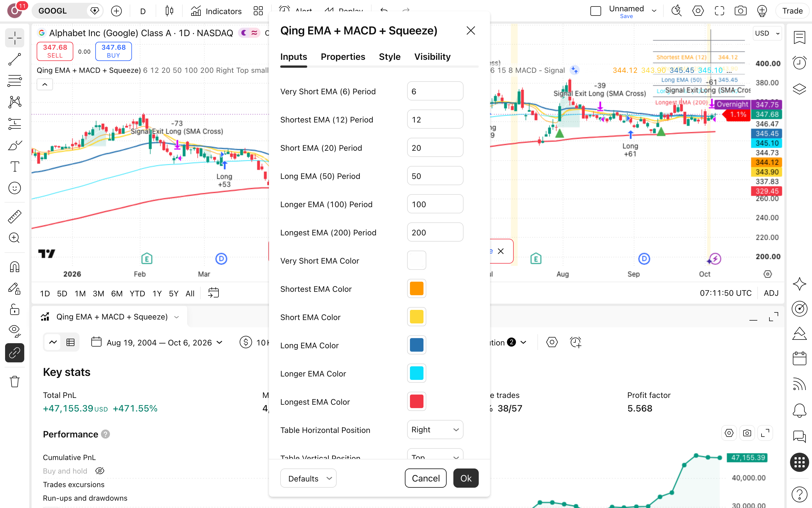Open the emoji and icons tool
Screen dimensions: 812x508
pyautogui.click(x=14, y=188)
